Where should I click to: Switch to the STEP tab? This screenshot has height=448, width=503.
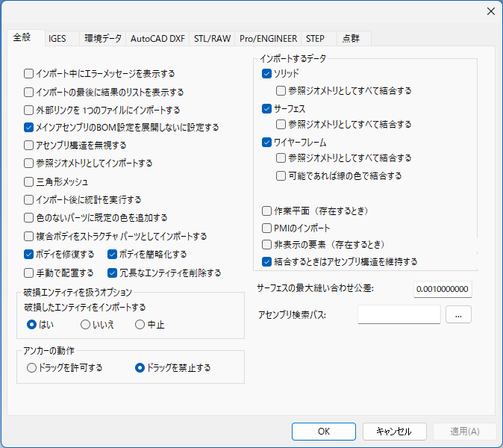coord(319,39)
